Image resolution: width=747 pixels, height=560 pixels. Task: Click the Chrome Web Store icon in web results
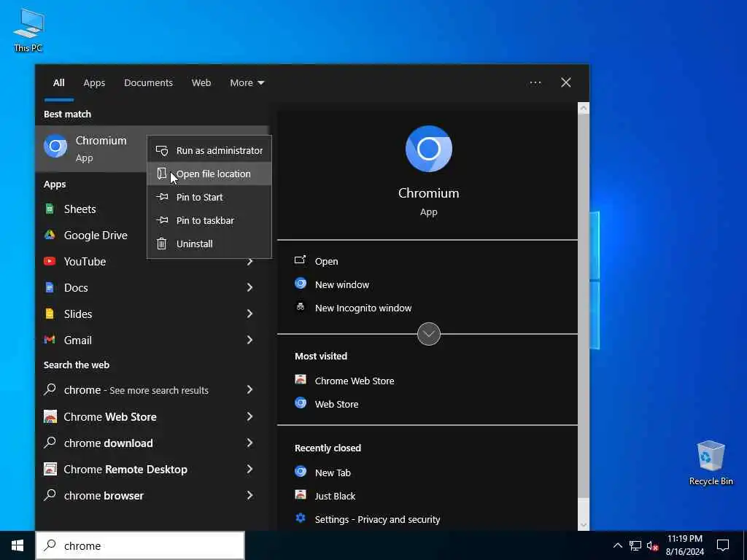click(50, 416)
